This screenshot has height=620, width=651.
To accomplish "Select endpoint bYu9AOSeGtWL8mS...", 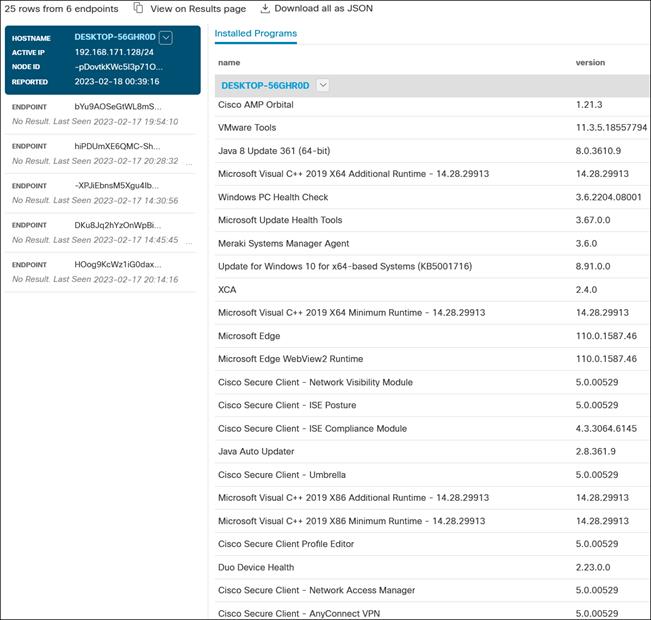I will [100, 114].
